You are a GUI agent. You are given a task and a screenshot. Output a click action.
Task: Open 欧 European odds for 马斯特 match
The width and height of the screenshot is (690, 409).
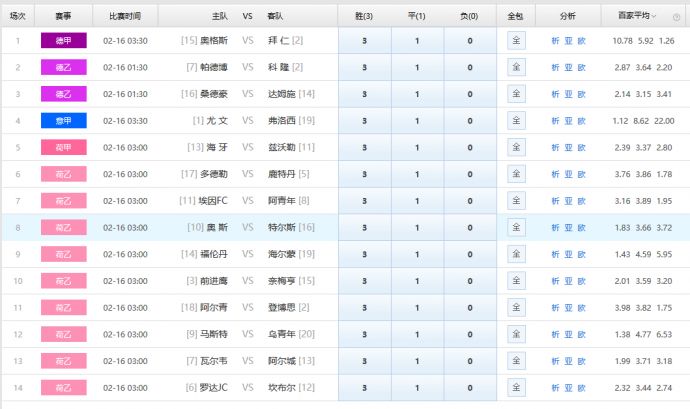pos(582,335)
